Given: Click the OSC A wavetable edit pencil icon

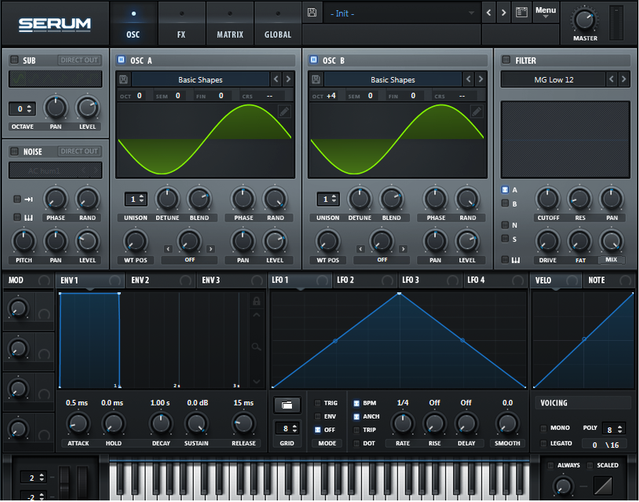Looking at the screenshot, I should [x=285, y=112].
